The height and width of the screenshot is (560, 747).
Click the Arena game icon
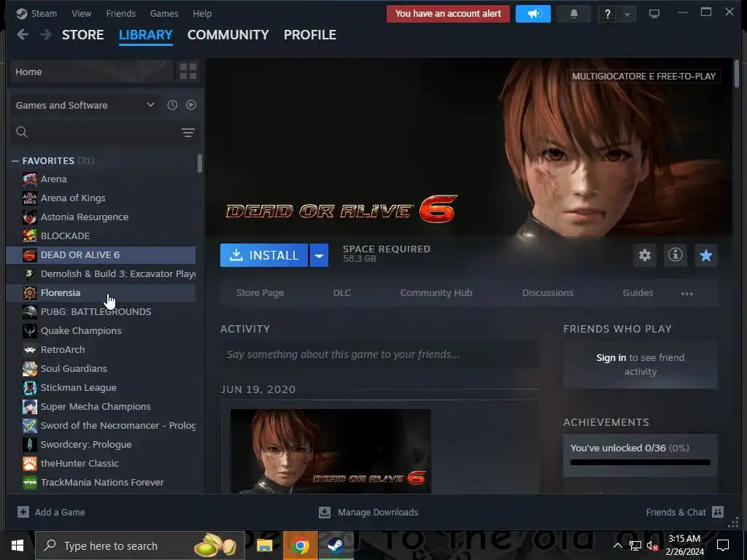click(29, 179)
